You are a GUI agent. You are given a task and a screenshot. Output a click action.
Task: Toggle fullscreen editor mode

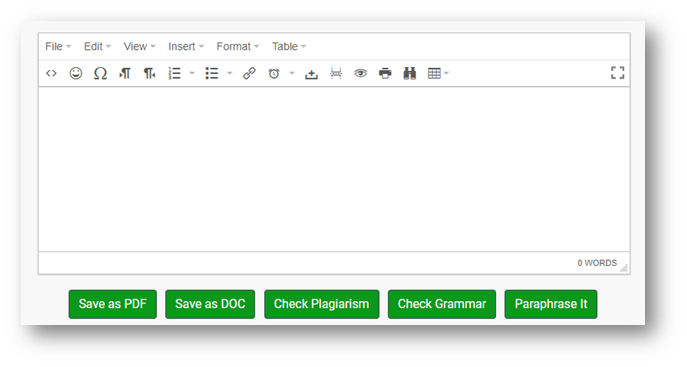[x=617, y=73]
